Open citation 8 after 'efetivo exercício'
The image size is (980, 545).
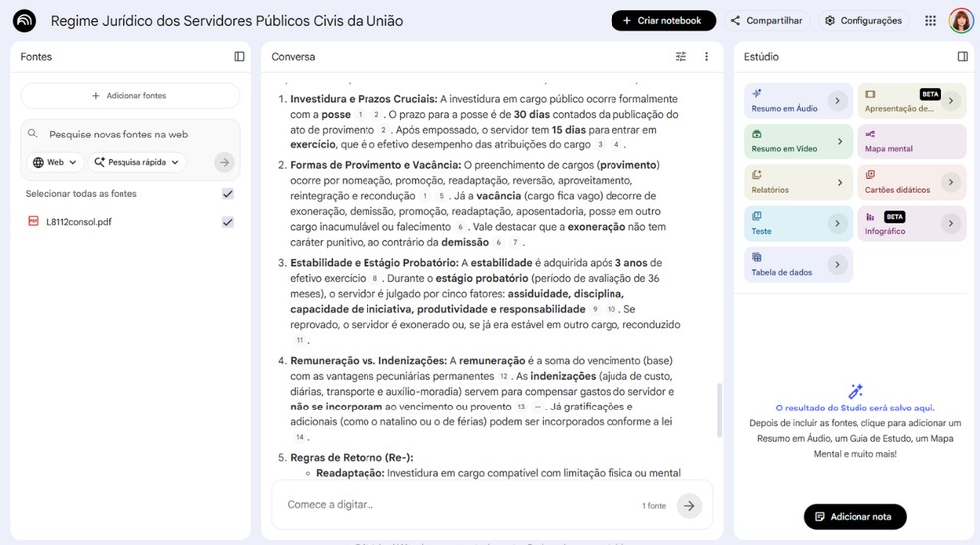tap(375, 278)
